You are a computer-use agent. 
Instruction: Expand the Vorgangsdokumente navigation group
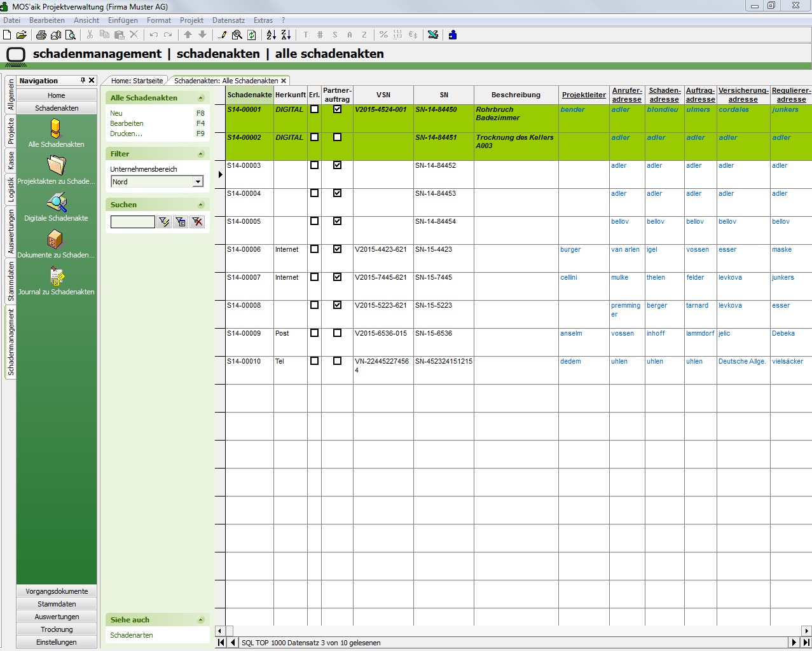[x=57, y=591]
